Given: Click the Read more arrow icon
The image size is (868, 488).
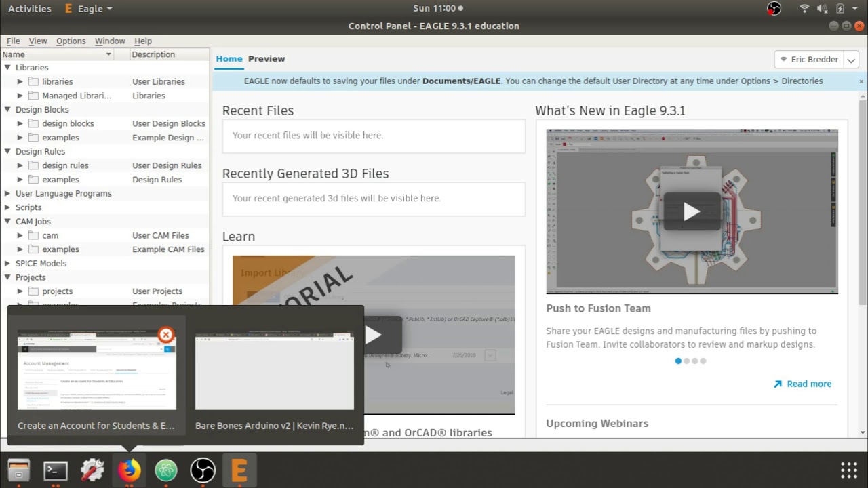Looking at the screenshot, I should [x=778, y=384].
